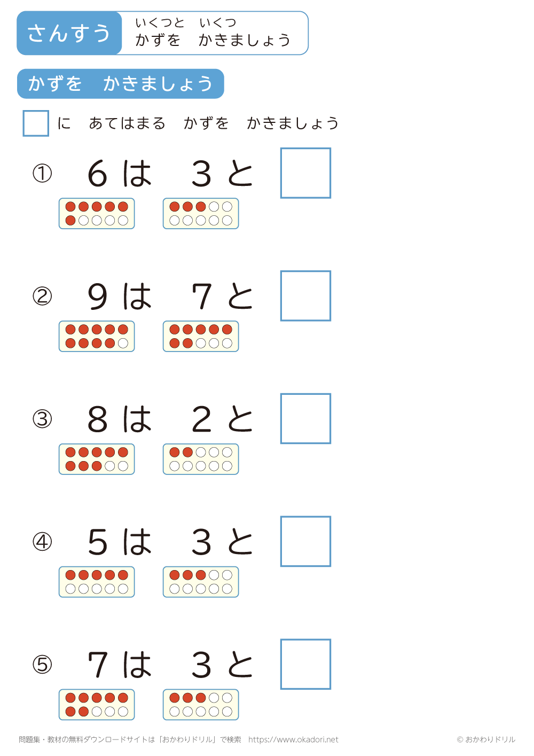Click the circled number ① marker
Viewport: 534px width, 756px height.
pyautogui.click(x=42, y=174)
